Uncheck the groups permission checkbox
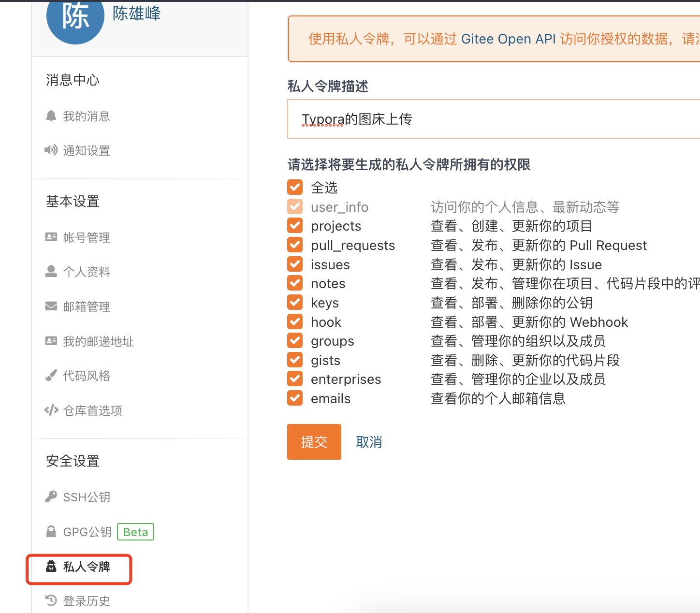Image resolution: width=700 pixels, height=613 pixels. click(295, 340)
